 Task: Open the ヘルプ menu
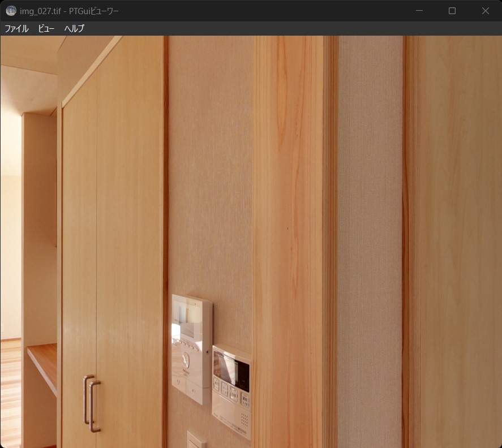(x=74, y=28)
